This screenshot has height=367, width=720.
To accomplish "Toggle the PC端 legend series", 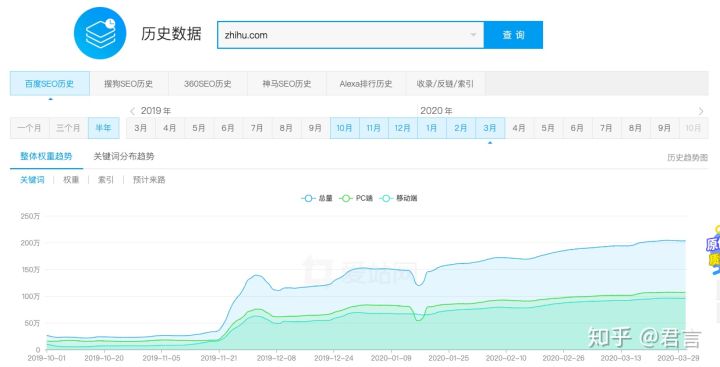I will coord(356,198).
